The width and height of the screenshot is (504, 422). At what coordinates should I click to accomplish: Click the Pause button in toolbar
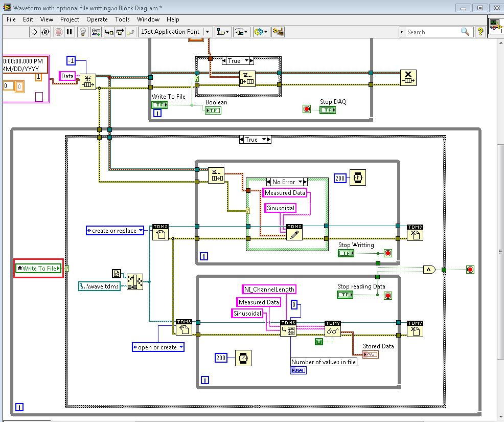(x=69, y=32)
